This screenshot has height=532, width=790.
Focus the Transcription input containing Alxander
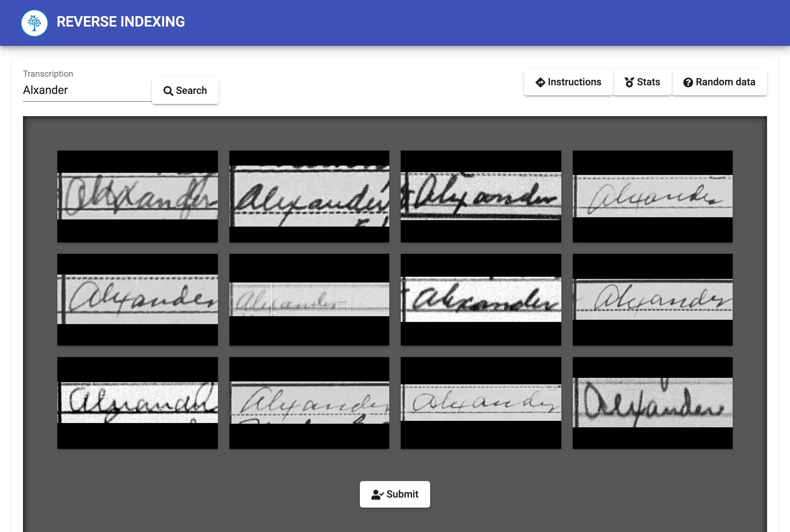(x=87, y=90)
